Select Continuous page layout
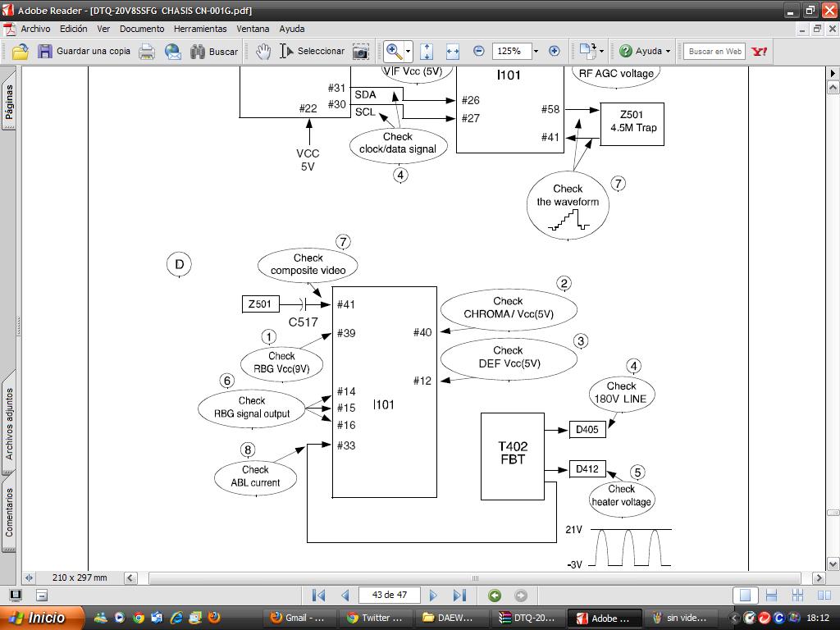840x630 pixels. click(771, 596)
